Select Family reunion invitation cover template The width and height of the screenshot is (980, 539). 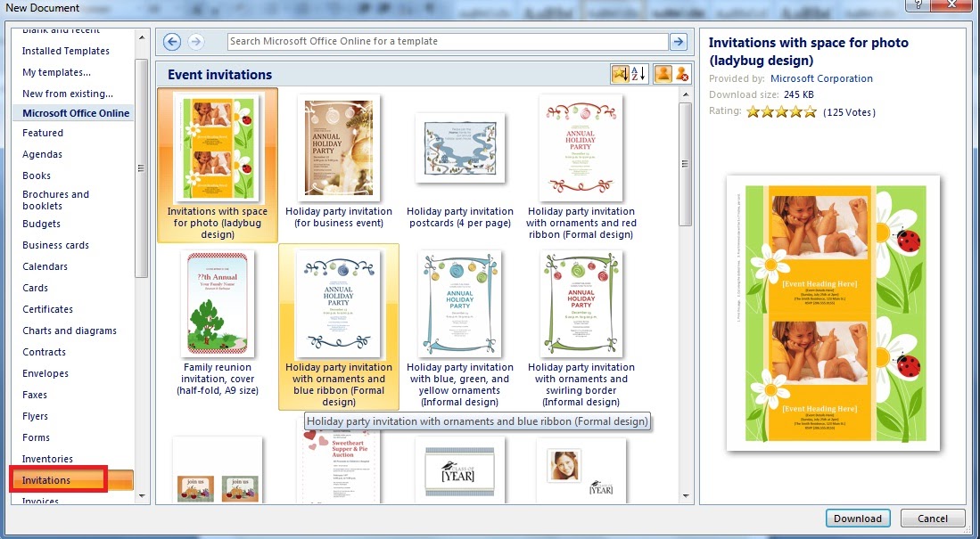(x=217, y=325)
